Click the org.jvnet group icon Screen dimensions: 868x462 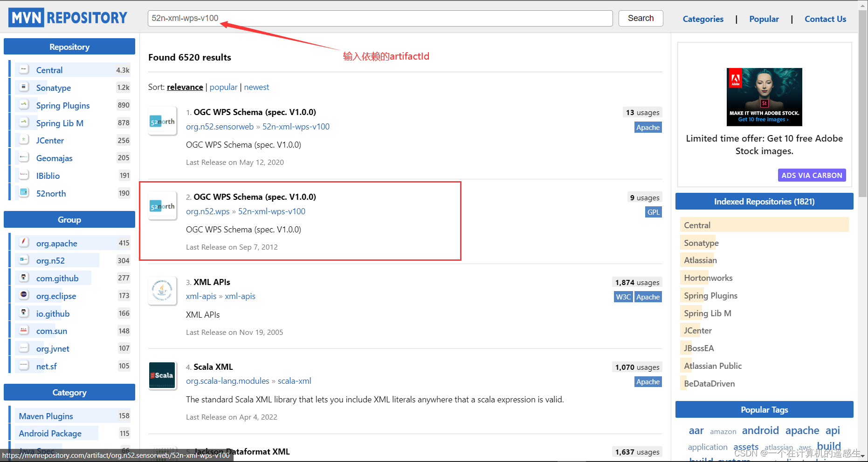[x=24, y=348]
